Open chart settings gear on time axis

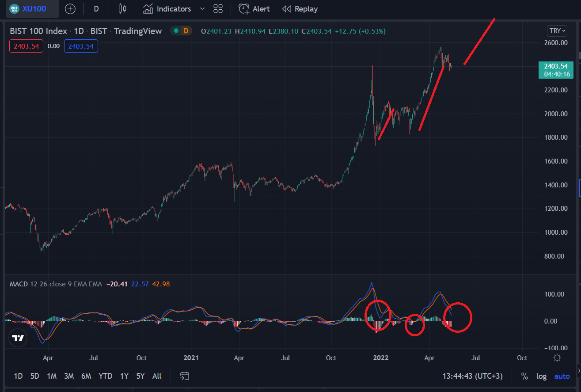tap(557, 358)
